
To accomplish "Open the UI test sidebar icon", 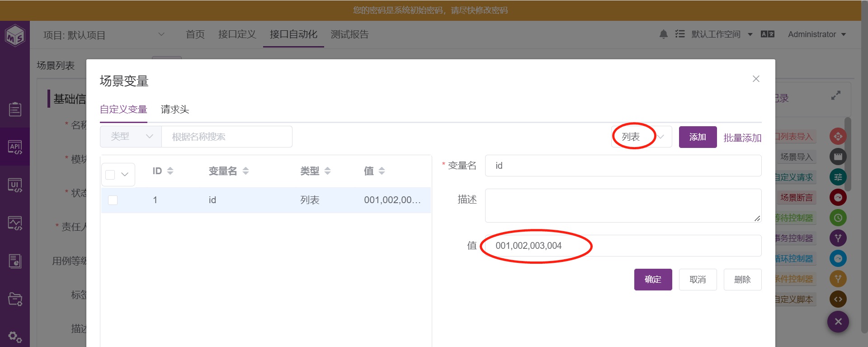I will pos(15,185).
